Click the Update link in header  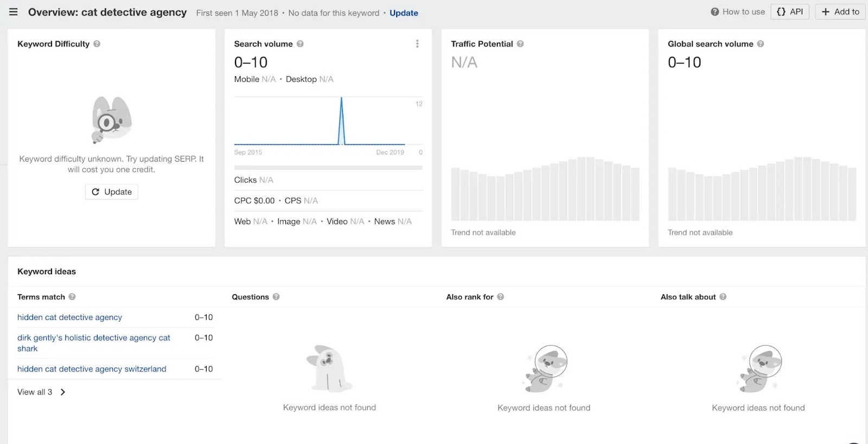[x=404, y=13]
